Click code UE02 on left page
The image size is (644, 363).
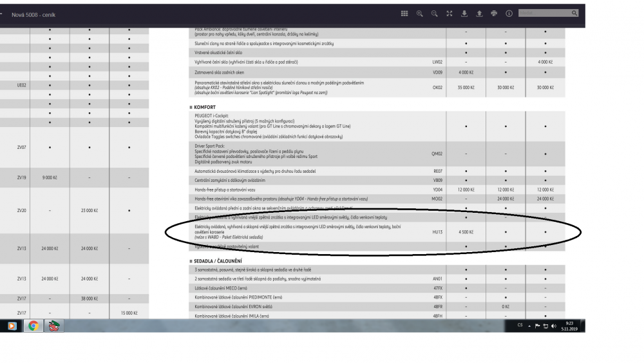pyautogui.click(x=21, y=86)
